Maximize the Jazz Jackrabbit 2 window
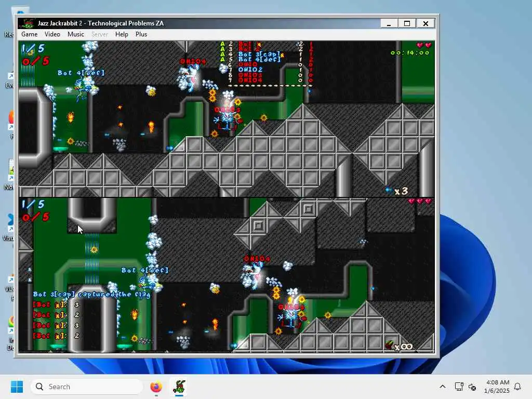This screenshot has height=399, width=532. tap(407, 23)
